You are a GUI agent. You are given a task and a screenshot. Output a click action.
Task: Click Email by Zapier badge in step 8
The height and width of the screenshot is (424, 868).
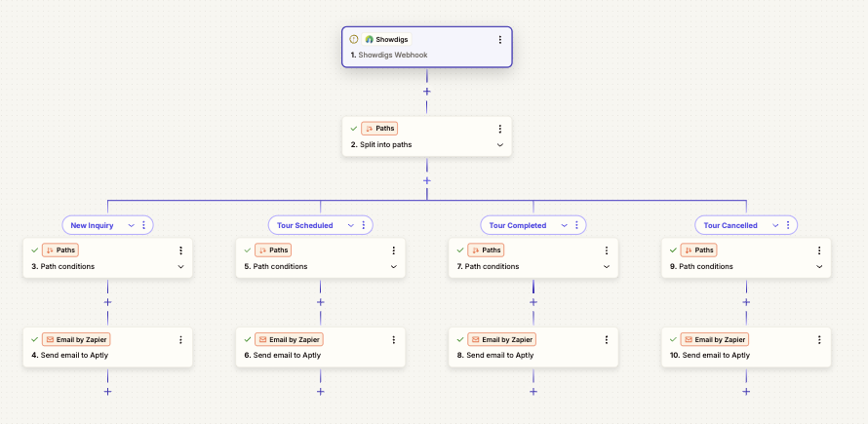point(502,339)
